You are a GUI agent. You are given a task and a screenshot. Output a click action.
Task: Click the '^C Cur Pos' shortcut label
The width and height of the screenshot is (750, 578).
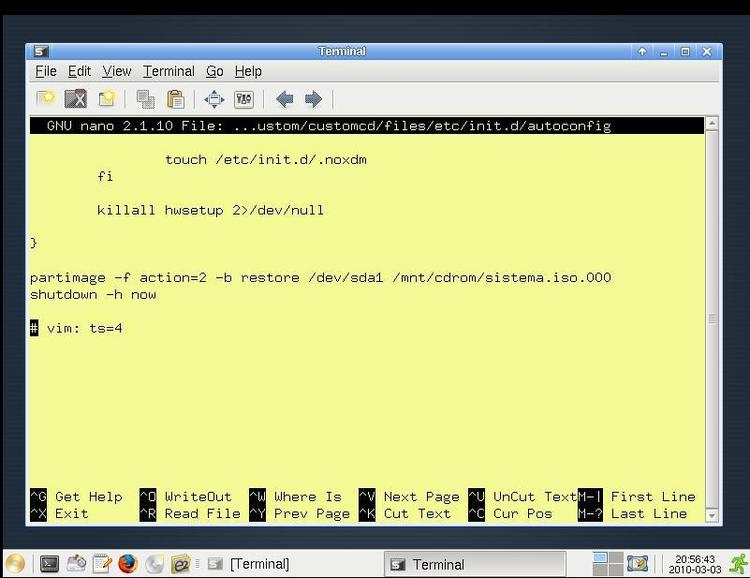pos(510,514)
